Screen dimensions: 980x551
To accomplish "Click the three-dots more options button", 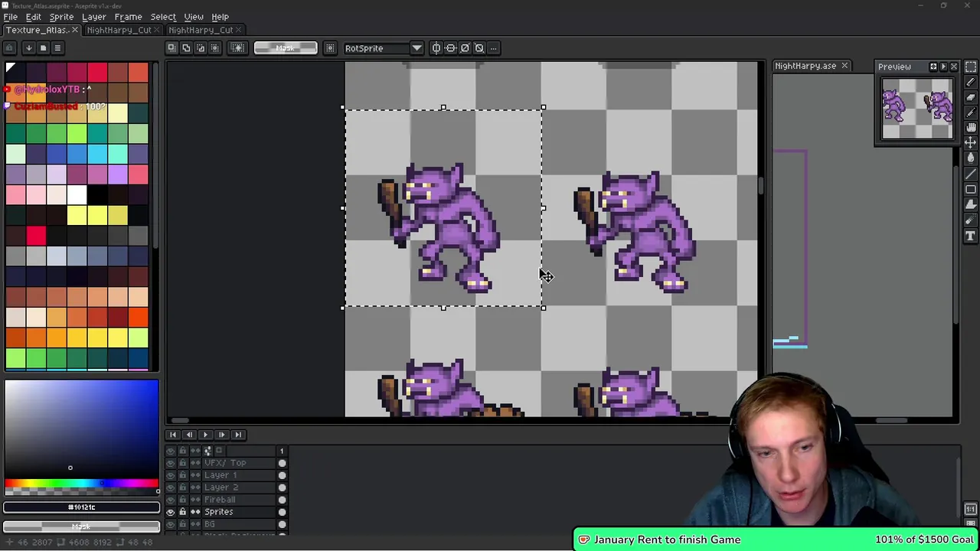I will [x=494, y=48].
